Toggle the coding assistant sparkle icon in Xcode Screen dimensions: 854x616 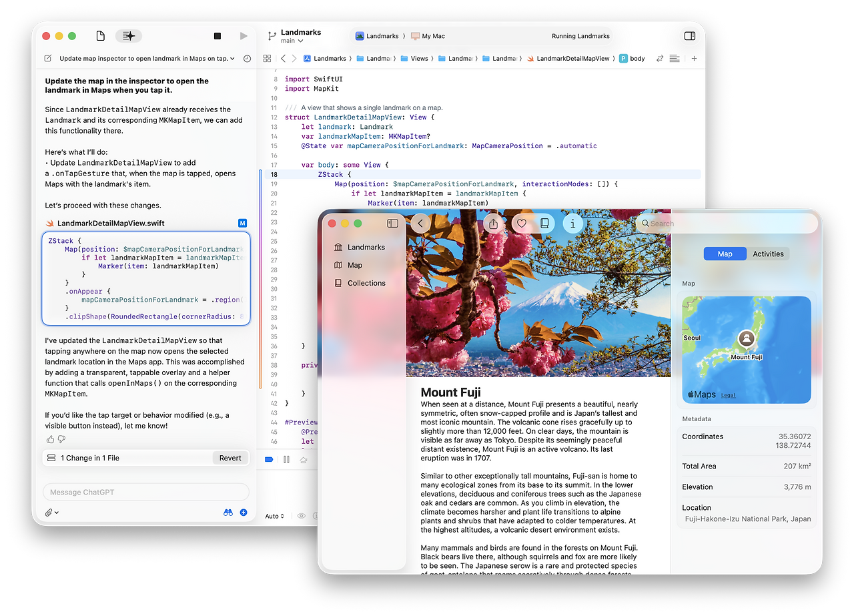click(x=129, y=36)
